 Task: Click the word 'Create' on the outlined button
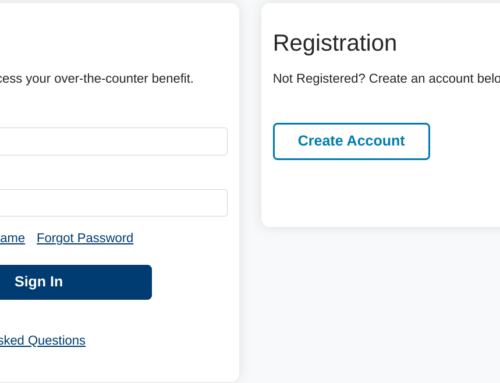click(320, 141)
